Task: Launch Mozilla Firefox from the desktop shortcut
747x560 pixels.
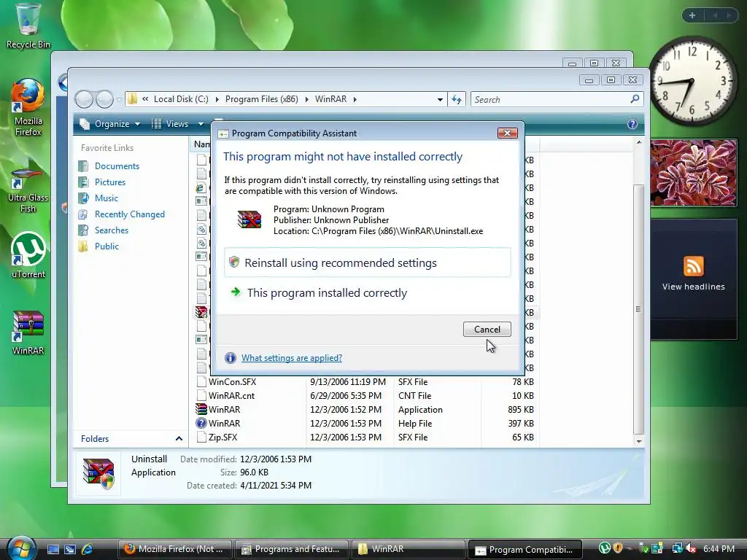Action: click(x=28, y=107)
